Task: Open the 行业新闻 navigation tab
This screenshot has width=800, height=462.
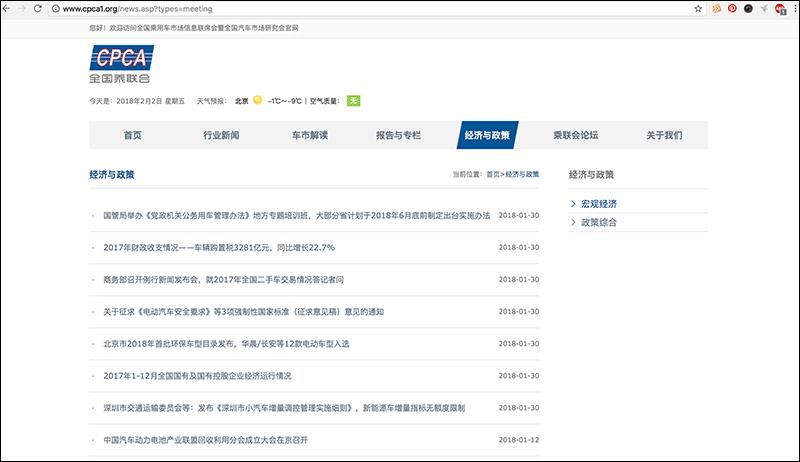Action: pos(221,135)
